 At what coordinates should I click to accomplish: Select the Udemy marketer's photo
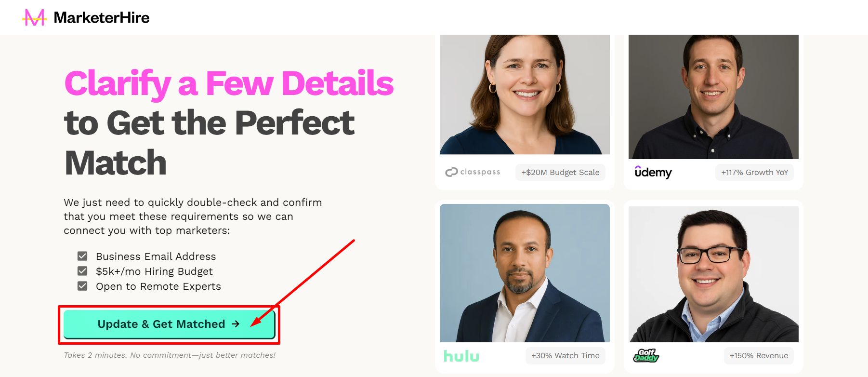[x=713, y=96]
